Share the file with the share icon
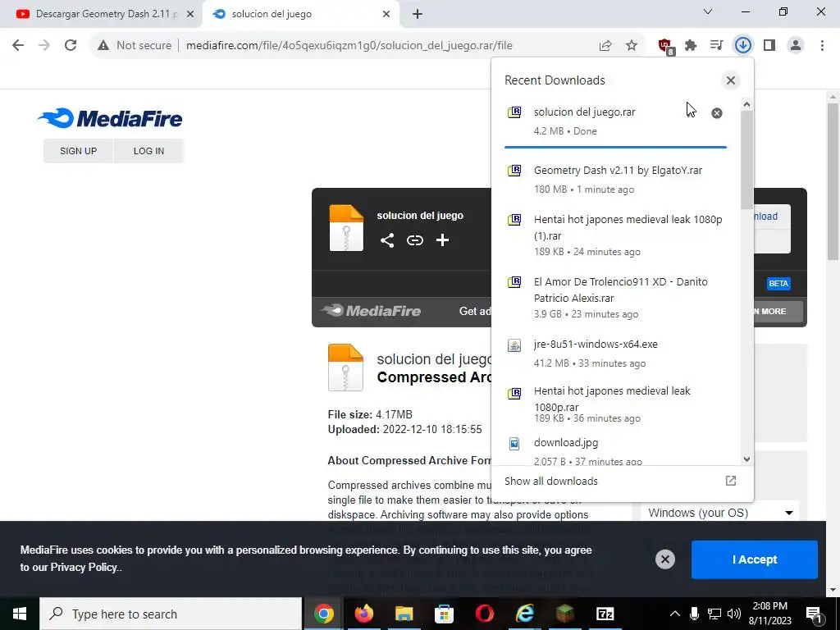Screen dimensions: 840x630 pyautogui.click(x=387, y=240)
